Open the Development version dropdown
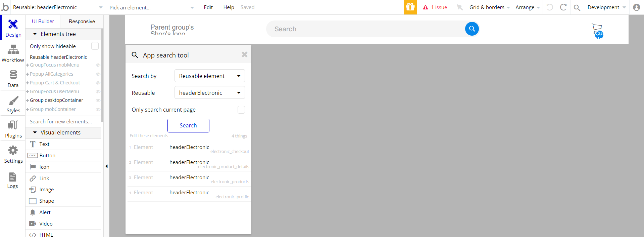Screen dimensions: 644x237 (606, 7)
